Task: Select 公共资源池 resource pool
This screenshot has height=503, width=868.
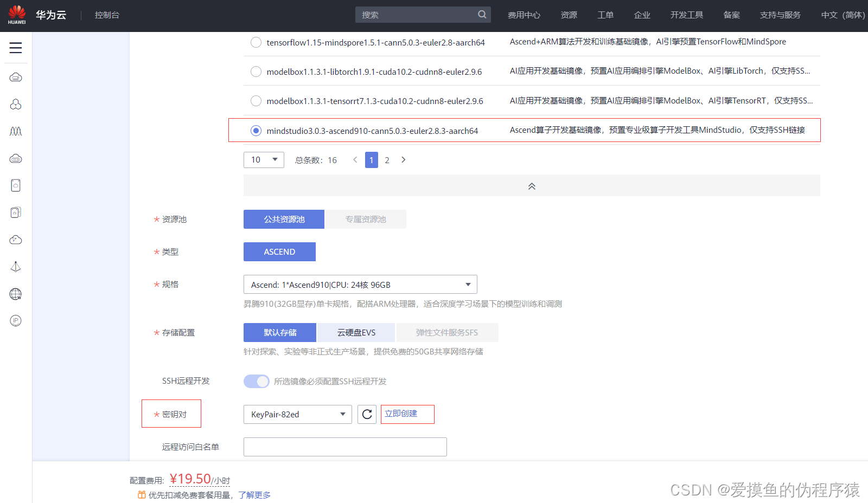Action: coord(284,220)
